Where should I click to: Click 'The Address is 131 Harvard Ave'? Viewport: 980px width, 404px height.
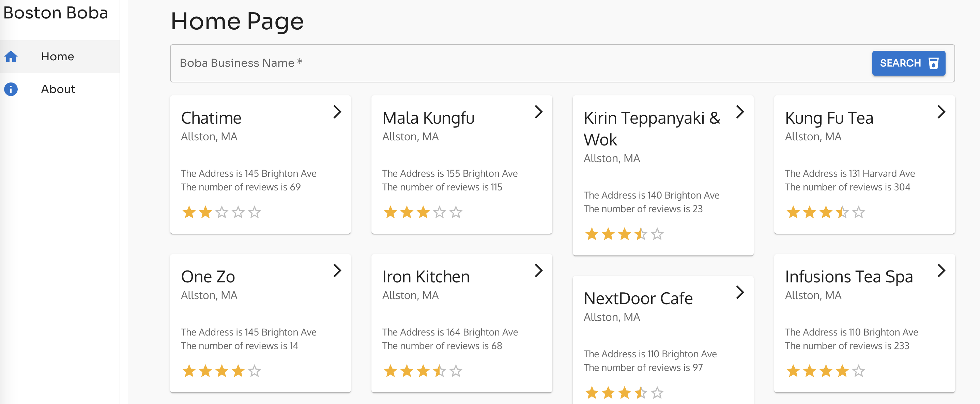[850, 173]
